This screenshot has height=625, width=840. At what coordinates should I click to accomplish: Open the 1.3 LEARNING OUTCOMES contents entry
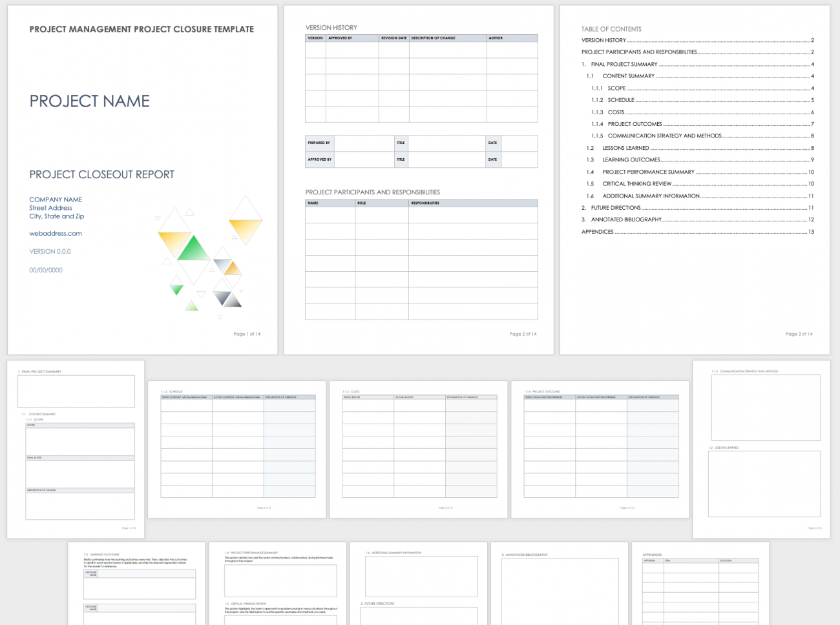click(700, 159)
